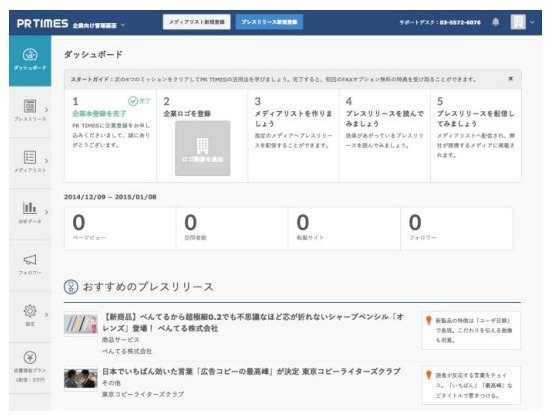This screenshot has width=560, height=420.
Task: Open step 1 企業本登録を完了 link
Action: click(x=99, y=114)
